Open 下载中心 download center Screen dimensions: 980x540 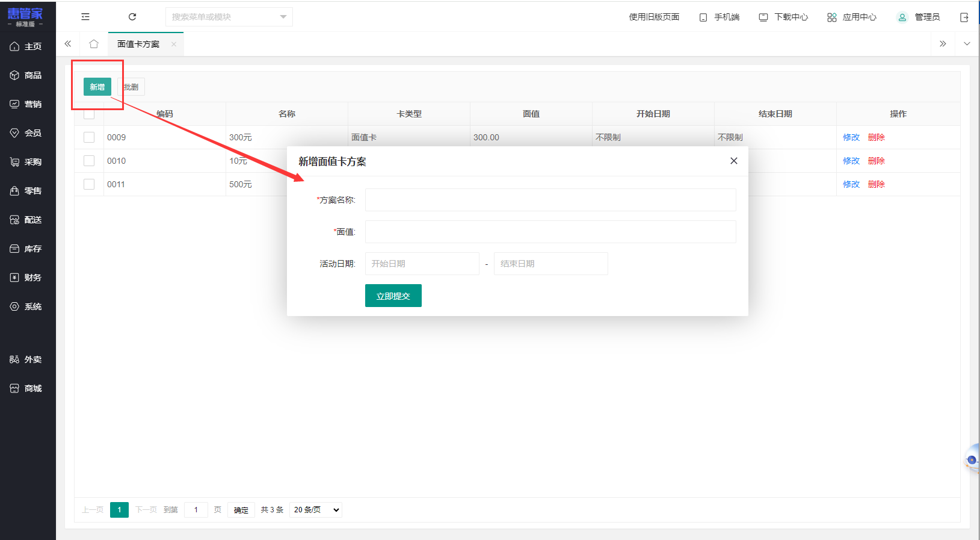click(x=783, y=17)
